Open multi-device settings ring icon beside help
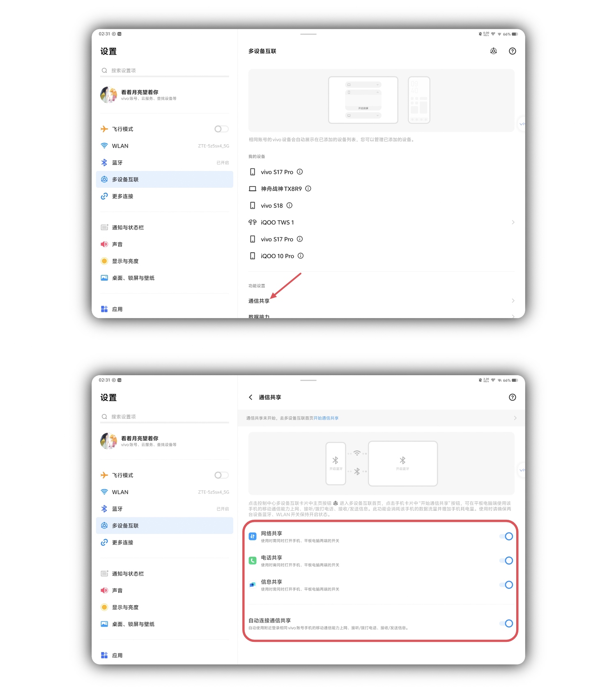The height and width of the screenshot is (692, 616). pyautogui.click(x=494, y=51)
